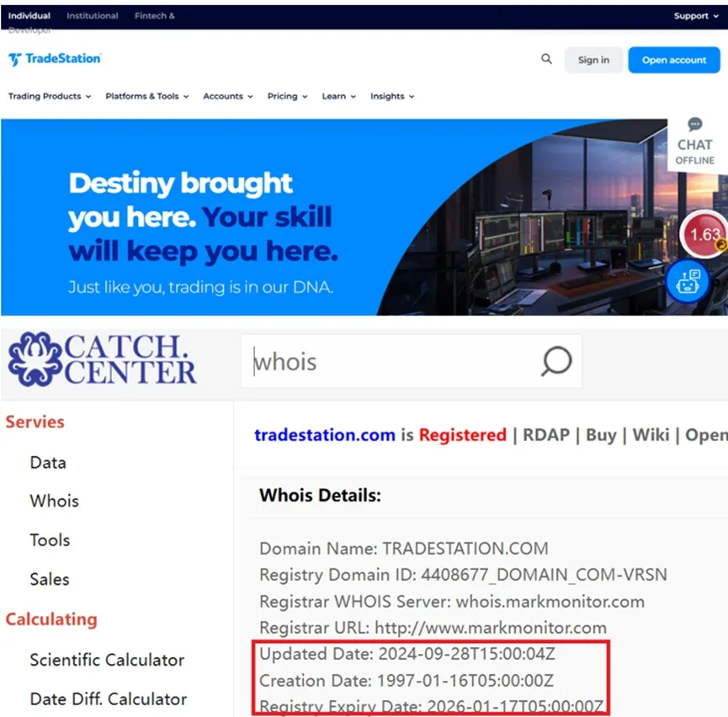728x717 pixels.
Task: Open Scientific Calculator in sidebar
Action: [x=107, y=660]
